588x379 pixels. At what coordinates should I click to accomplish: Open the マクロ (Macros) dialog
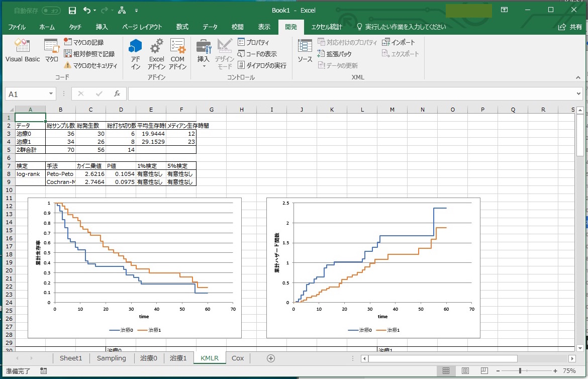[x=50, y=52]
